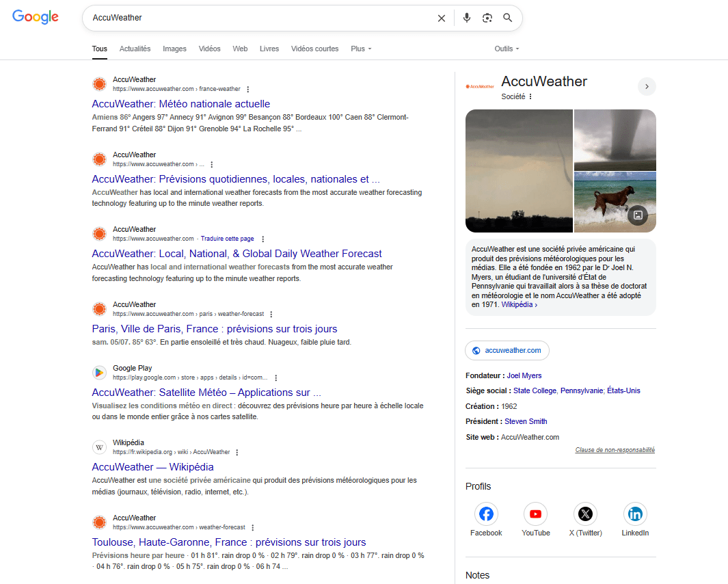Open three-dot menu for Prévisions quotidiennes result

coord(212,165)
